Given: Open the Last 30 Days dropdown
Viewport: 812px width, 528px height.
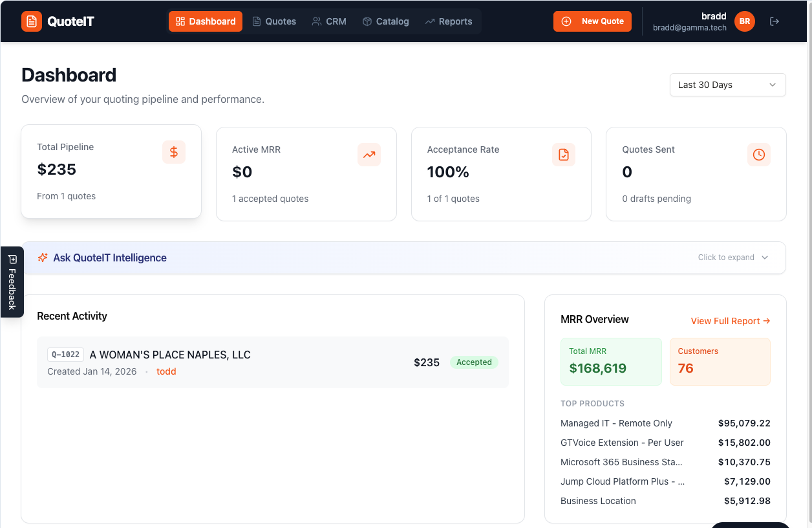Looking at the screenshot, I should (x=727, y=85).
